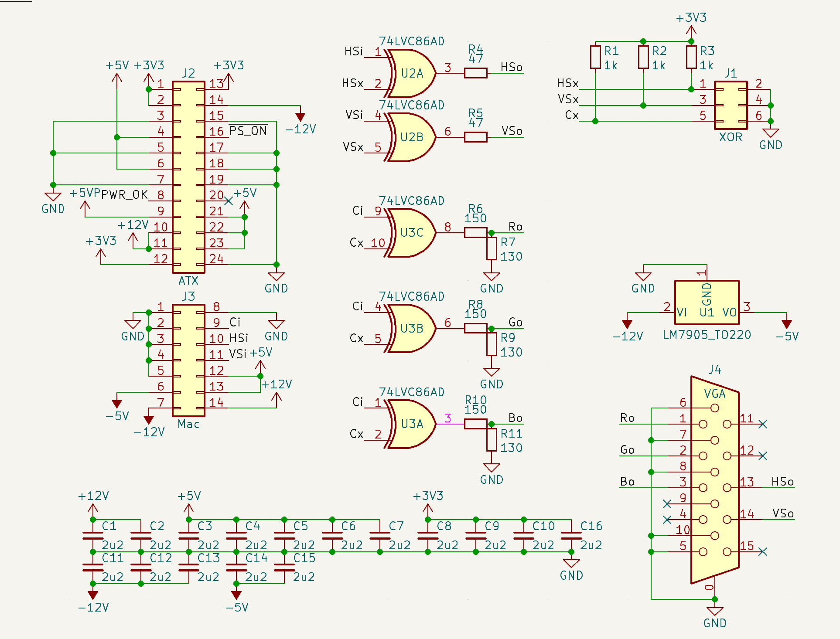The image size is (840, 639).
Task: Click resistor R1 1k symbol
Action: tap(595, 57)
